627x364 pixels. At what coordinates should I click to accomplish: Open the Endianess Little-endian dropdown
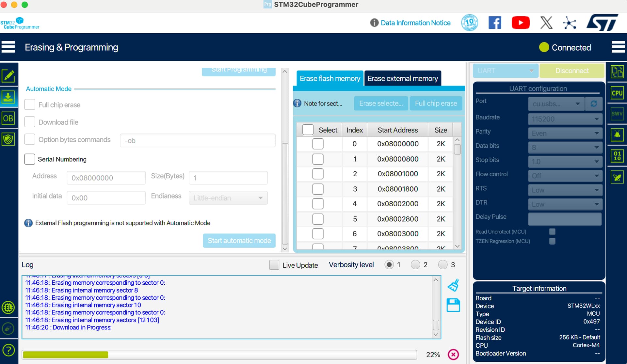click(228, 198)
